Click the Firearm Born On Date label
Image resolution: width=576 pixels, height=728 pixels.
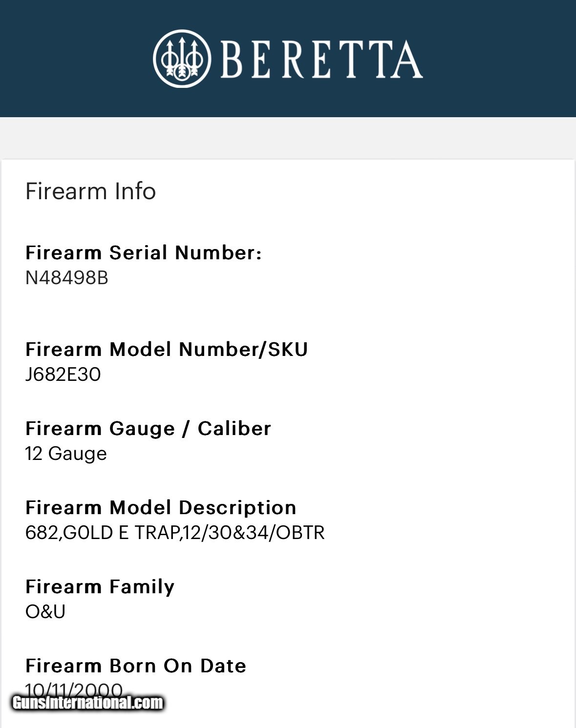[x=136, y=666]
